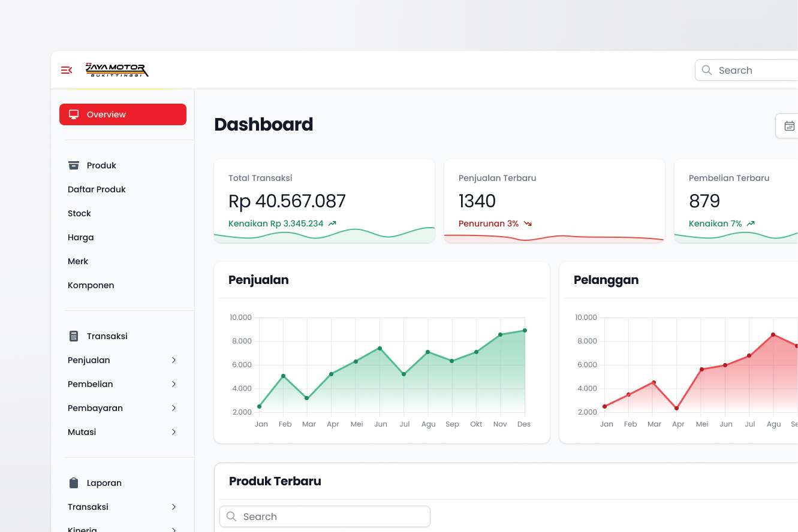Screen dimensions: 798x532
Task: Click the Jaya Motor Bukittinggi logo
Action: (116, 69)
